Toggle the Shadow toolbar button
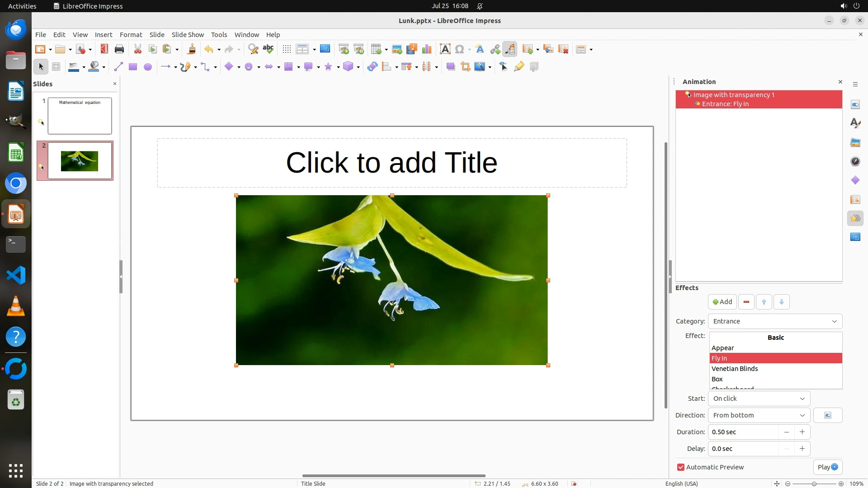Viewport: 868px width, 488px height. (x=450, y=67)
